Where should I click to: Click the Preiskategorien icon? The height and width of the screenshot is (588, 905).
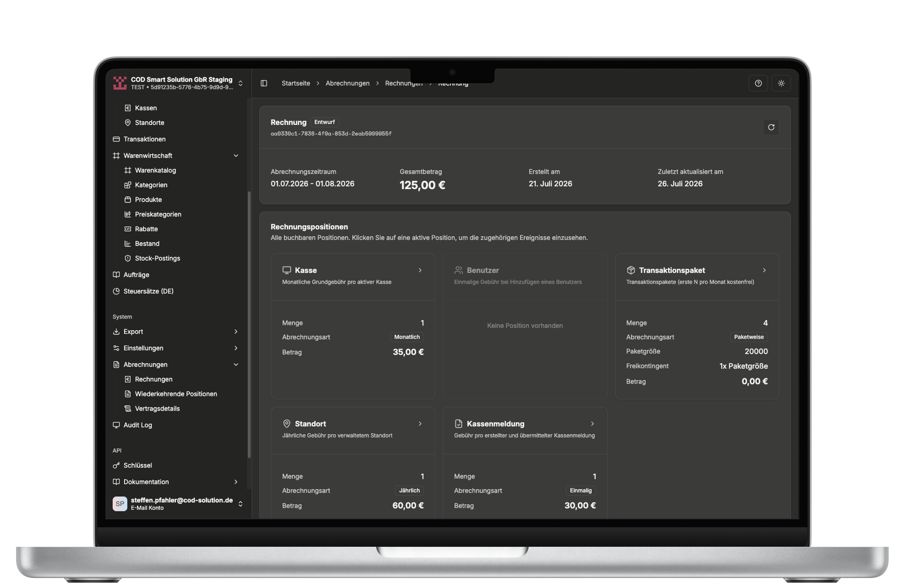[x=128, y=214]
